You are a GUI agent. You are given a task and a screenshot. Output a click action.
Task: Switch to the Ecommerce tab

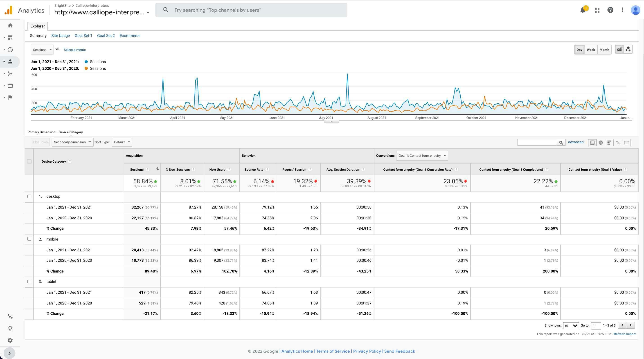click(130, 36)
